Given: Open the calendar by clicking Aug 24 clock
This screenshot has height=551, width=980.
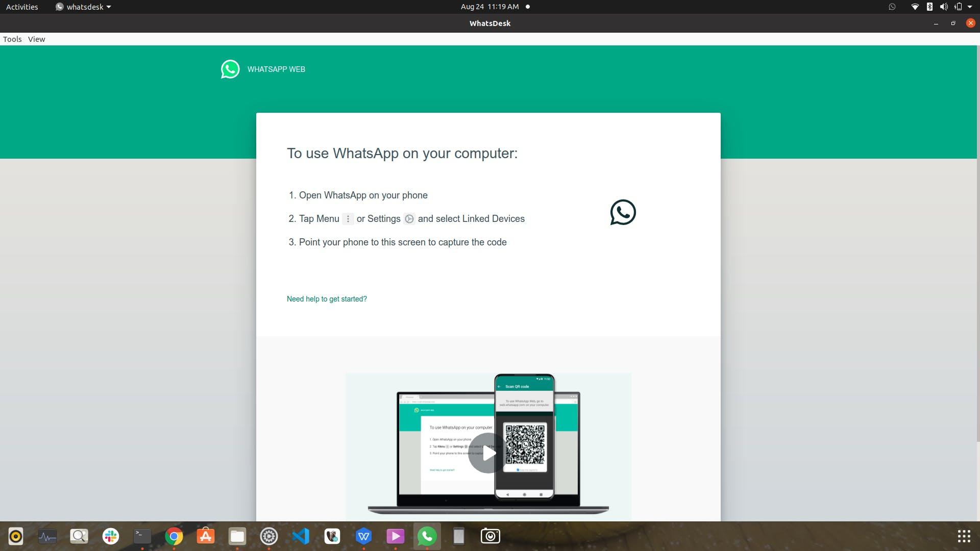Looking at the screenshot, I should pos(488,7).
